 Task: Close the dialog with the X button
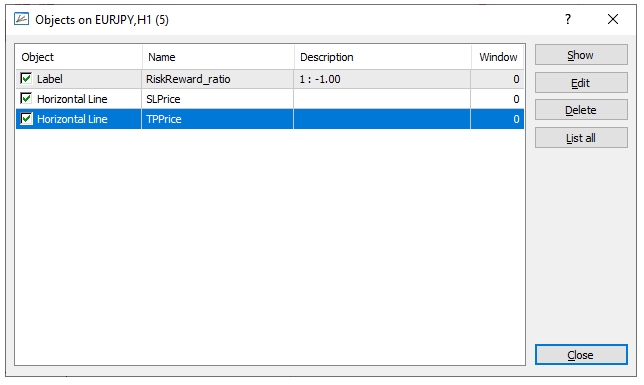pos(612,19)
